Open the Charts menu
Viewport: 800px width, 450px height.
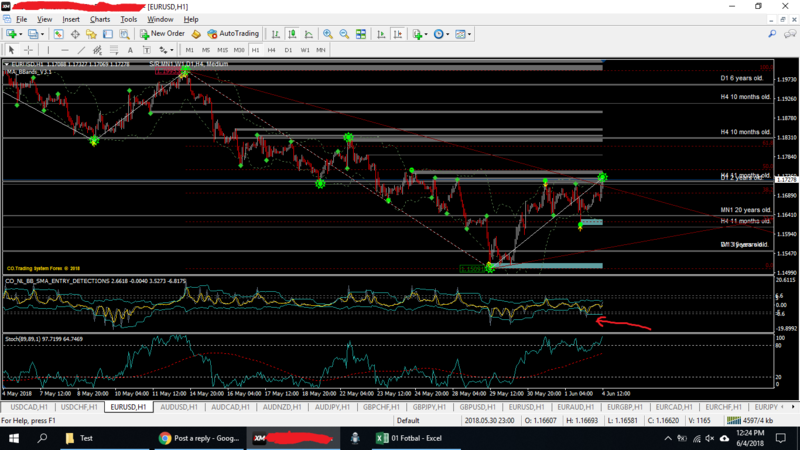click(x=100, y=19)
